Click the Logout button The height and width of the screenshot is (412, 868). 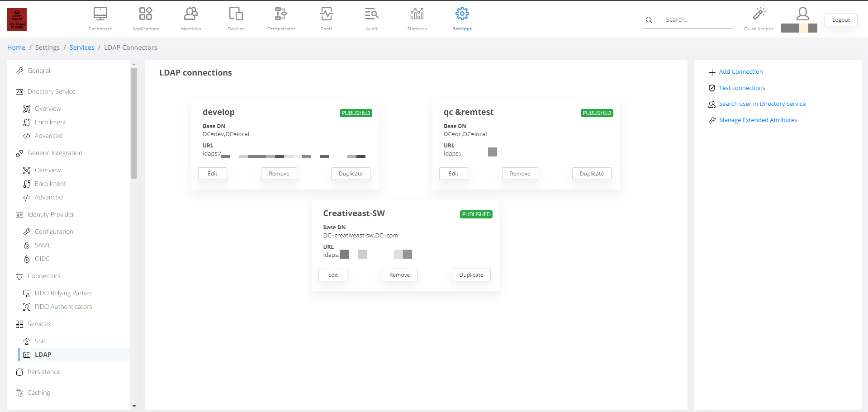click(840, 20)
